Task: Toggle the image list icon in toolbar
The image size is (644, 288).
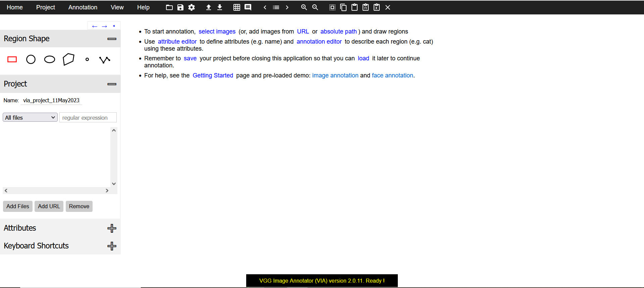Action: click(x=276, y=7)
